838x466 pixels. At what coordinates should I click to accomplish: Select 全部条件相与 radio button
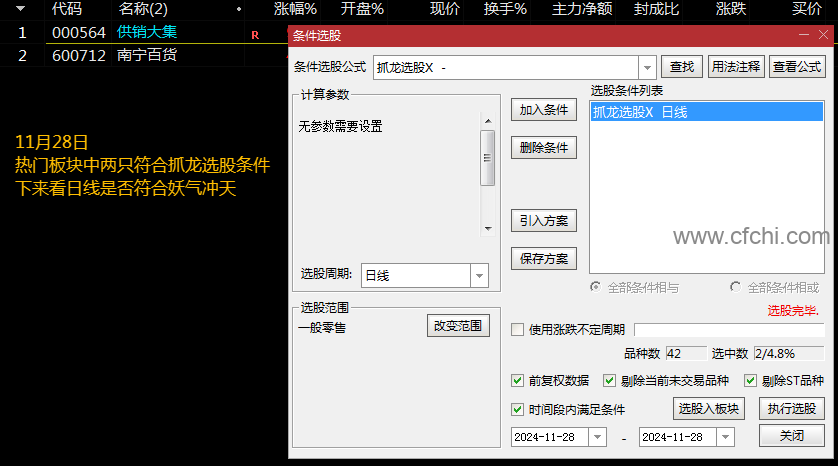(x=595, y=287)
